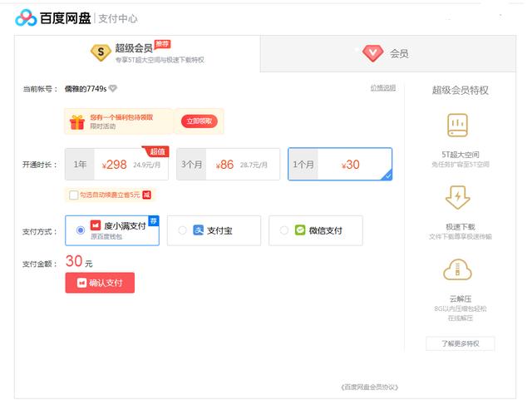Screen dimensions: 532x415
Task: Click the 确认支付 button
Action: 100,283
